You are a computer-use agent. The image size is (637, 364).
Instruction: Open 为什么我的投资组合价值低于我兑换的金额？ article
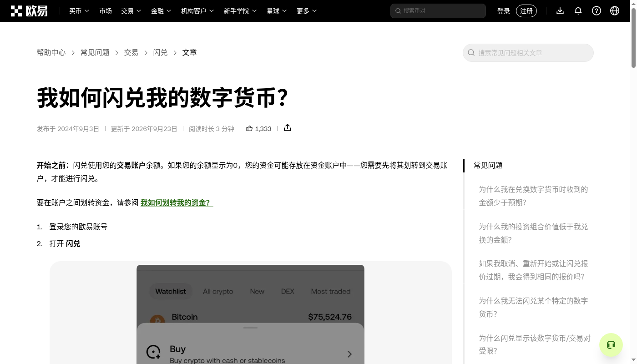point(533,233)
